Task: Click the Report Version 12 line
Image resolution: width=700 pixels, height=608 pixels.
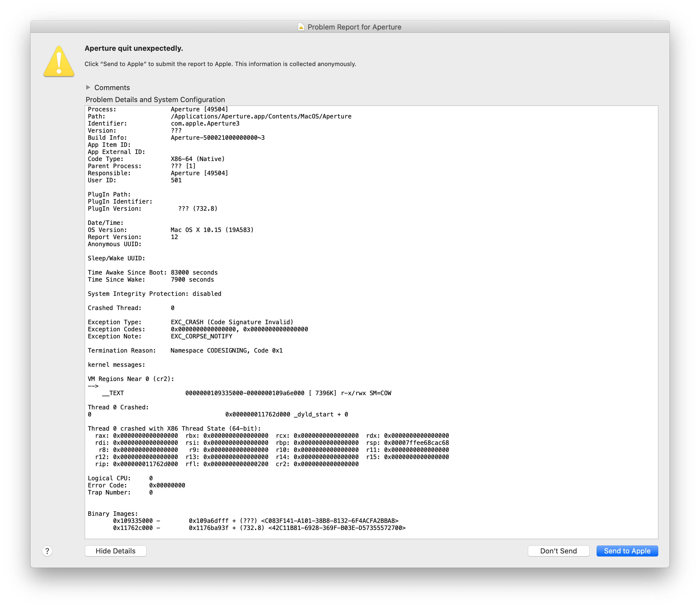Action: click(x=133, y=237)
